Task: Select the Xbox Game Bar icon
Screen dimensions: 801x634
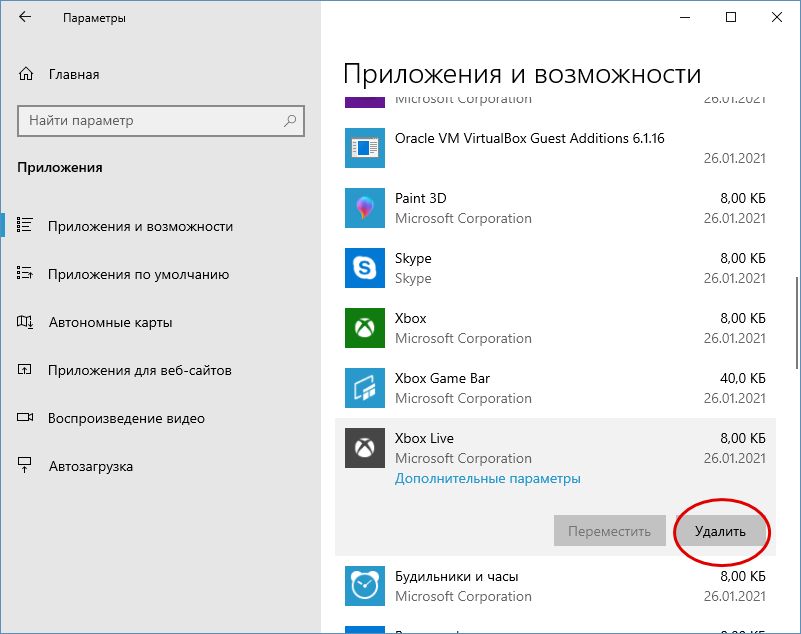Action: (364, 388)
